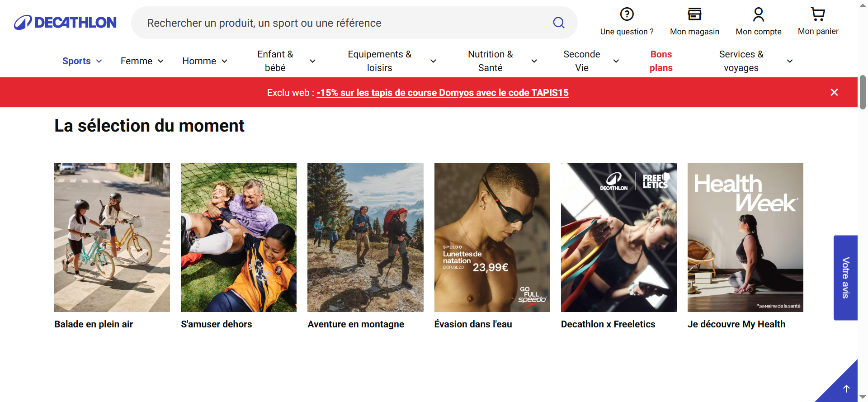Click the page vertical scrollbar thumb
Viewport: 868px width, 402px height.
(863, 92)
